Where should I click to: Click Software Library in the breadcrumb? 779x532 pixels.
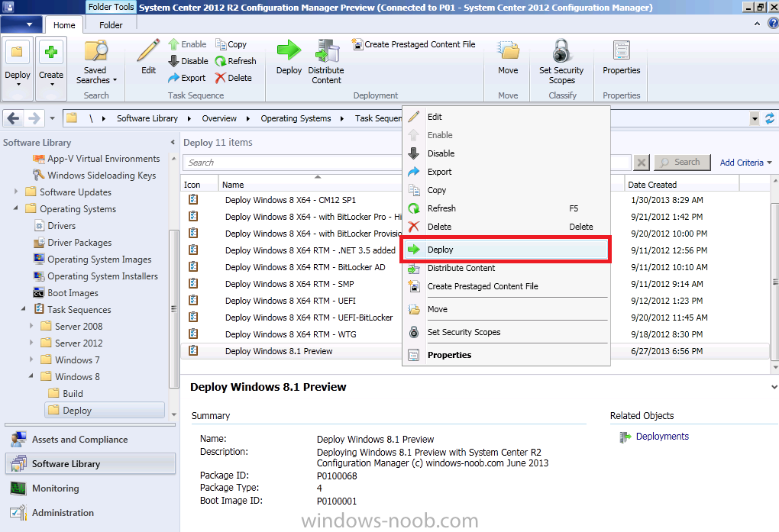tap(147, 118)
